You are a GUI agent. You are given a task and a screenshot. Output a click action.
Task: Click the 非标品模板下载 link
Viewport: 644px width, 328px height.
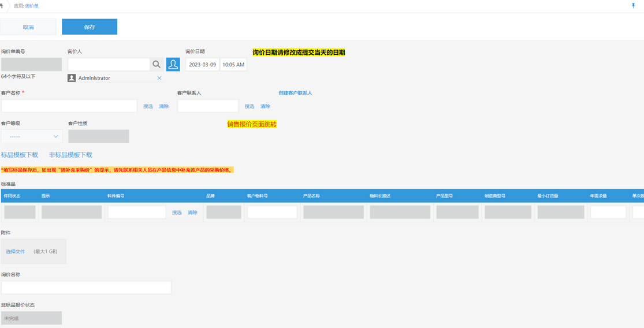pyautogui.click(x=70, y=155)
